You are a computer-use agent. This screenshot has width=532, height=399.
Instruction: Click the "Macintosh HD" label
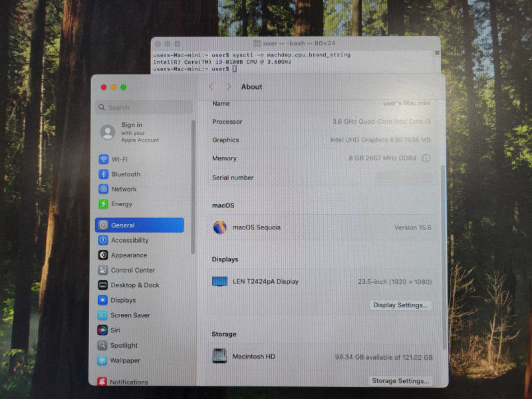point(254,356)
